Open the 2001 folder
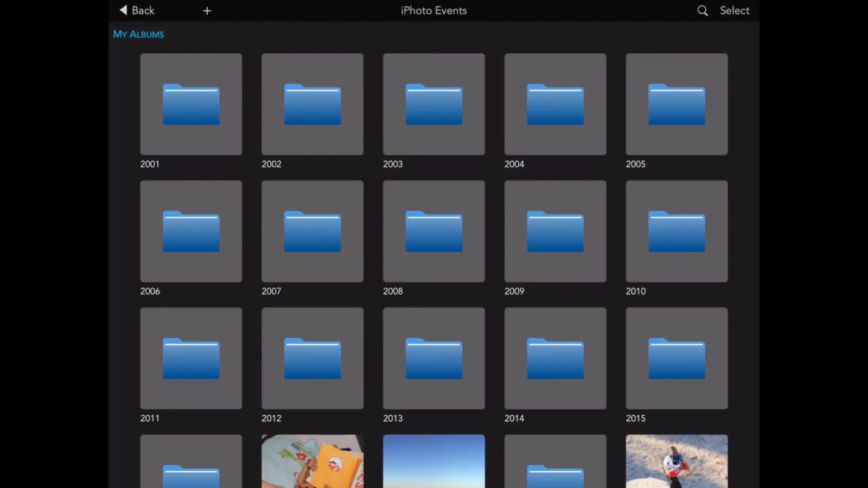Viewport: 868px width, 488px height. pyautogui.click(x=191, y=104)
